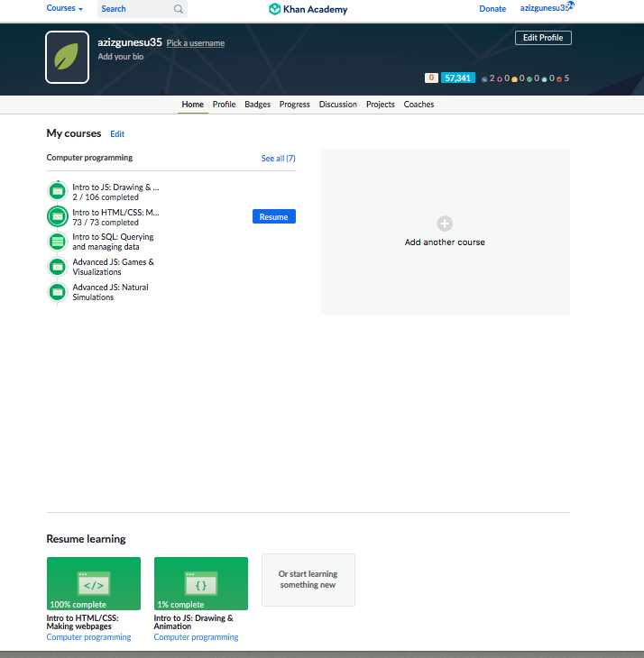Click the energy points badge 57,341
Viewport: 644px width, 658px height.
[457, 78]
